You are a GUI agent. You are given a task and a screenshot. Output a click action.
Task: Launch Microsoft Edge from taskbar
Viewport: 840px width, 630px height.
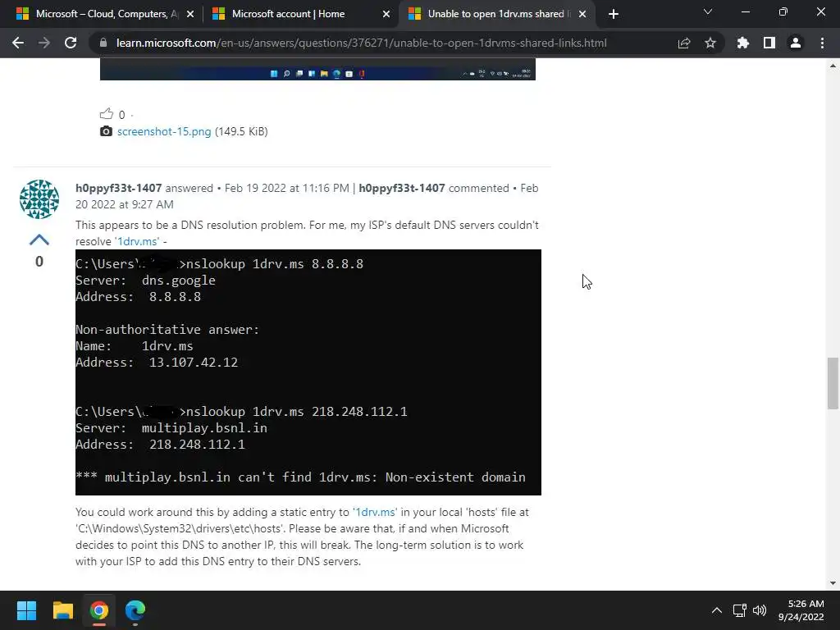(135, 610)
